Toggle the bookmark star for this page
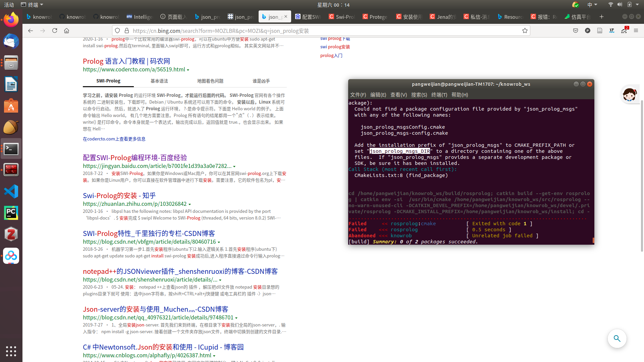The height and width of the screenshot is (362, 644). coord(525,31)
